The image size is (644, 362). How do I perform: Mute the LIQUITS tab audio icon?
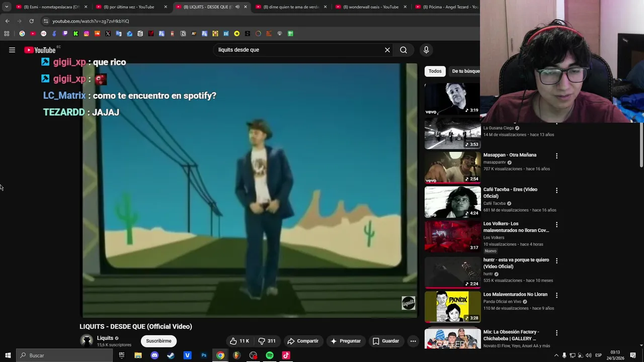click(237, 7)
